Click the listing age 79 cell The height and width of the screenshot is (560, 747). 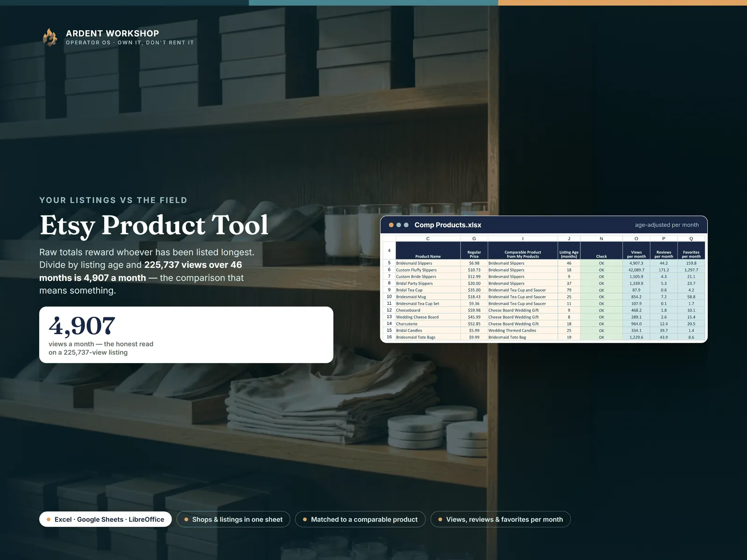(x=569, y=290)
